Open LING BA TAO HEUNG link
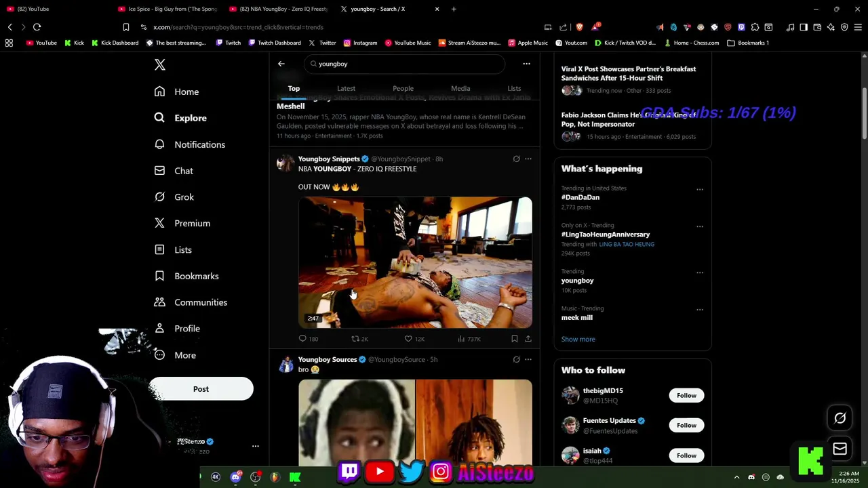Screen dimensions: 868x488 (627, 244)
